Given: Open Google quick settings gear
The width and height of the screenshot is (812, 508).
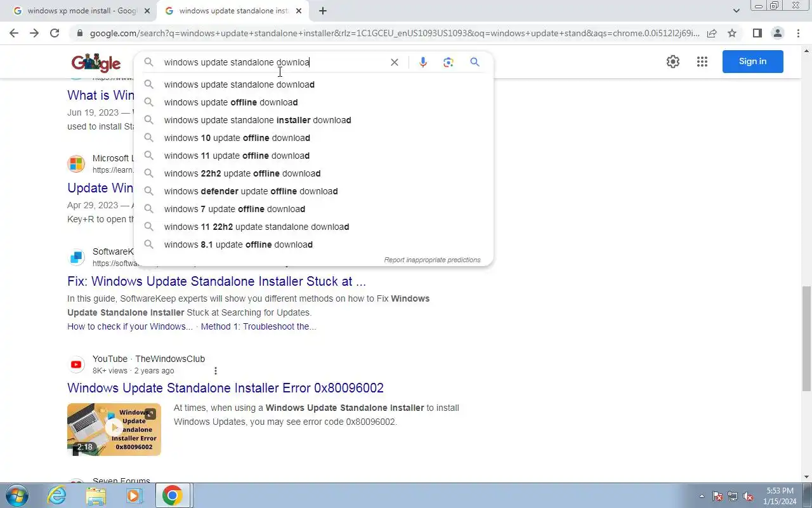Looking at the screenshot, I should 673,62.
